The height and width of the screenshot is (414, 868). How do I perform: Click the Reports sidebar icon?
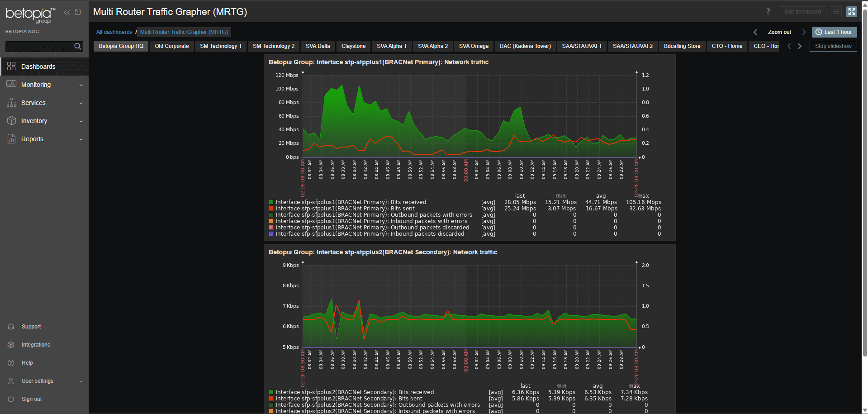coord(11,139)
